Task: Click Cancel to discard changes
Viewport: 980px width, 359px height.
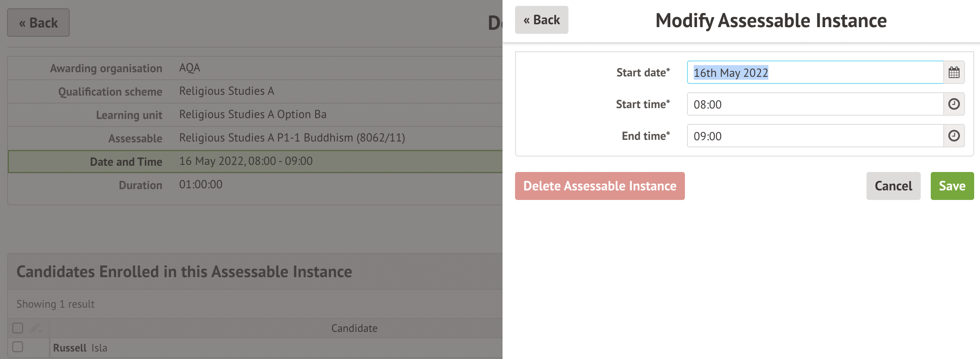Action: click(x=893, y=186)
